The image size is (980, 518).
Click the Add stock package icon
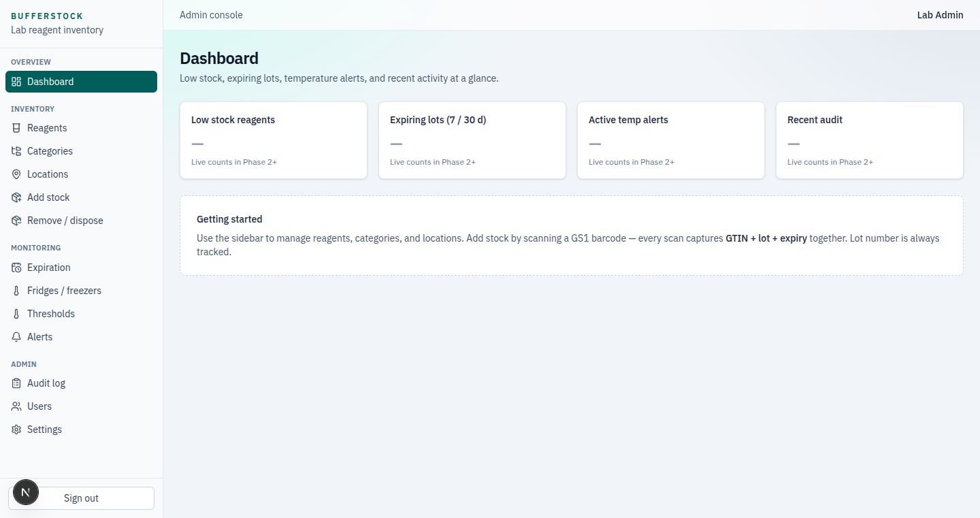click(16, 197)
